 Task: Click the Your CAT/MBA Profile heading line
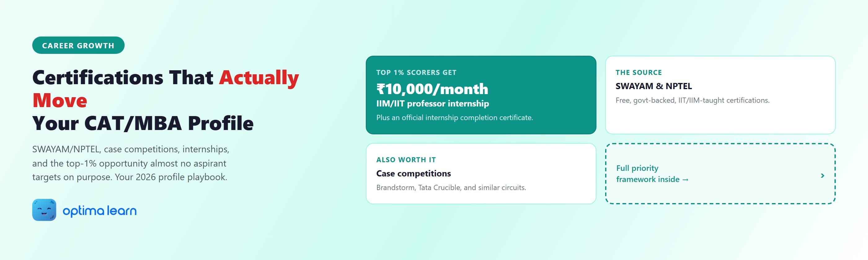[143, 123]
